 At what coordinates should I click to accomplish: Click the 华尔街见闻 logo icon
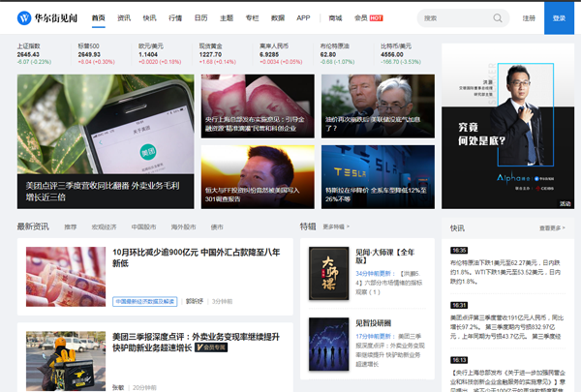click(24, 17)
